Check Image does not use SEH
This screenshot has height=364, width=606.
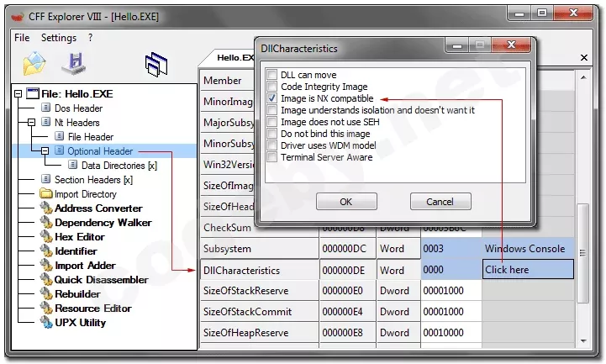(x=272, y=122)
